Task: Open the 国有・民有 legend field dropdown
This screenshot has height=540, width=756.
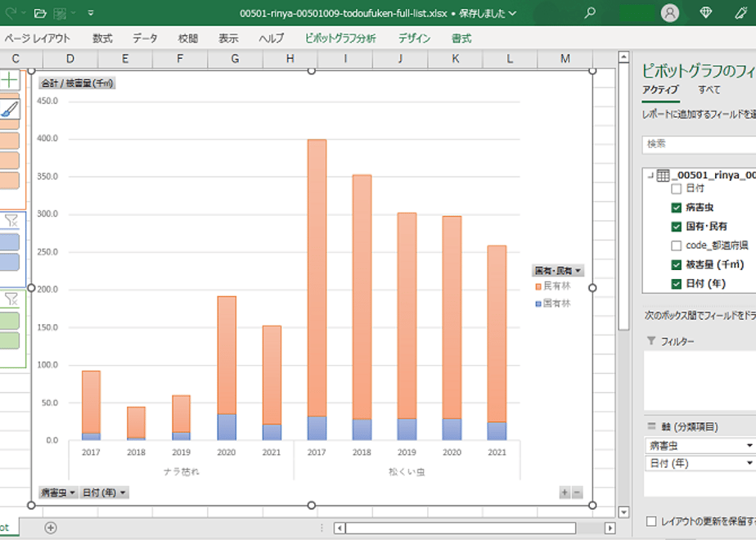Action: tap(558, 271)
